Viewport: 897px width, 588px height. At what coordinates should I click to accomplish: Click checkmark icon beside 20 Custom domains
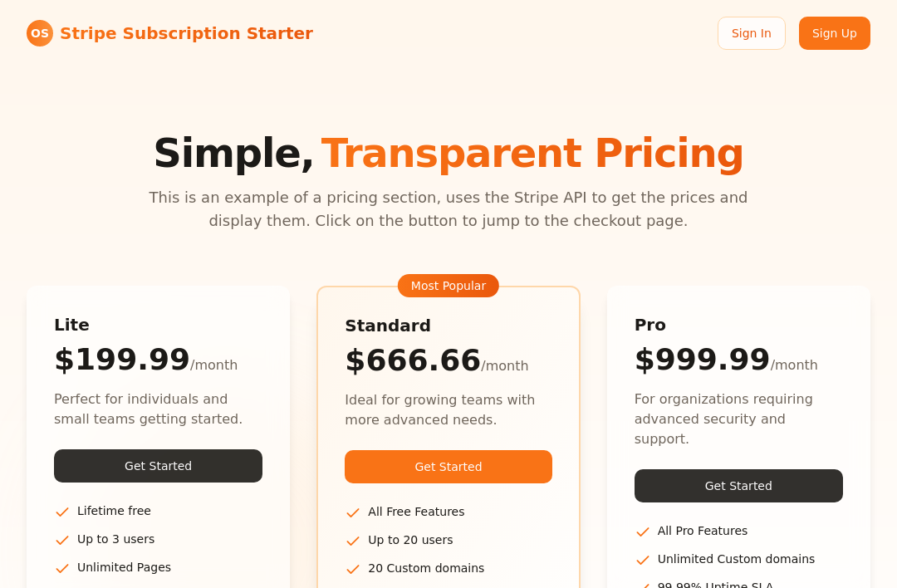353,569
